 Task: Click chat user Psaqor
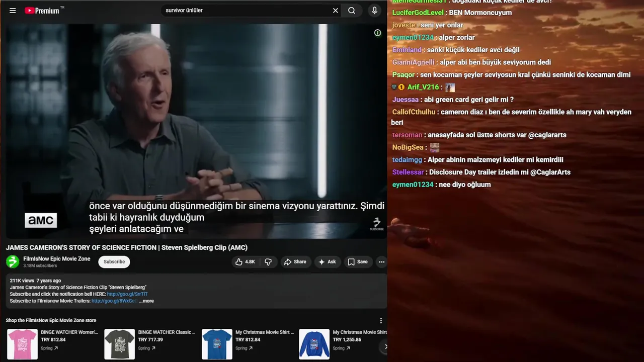click(x=404, y=75)
